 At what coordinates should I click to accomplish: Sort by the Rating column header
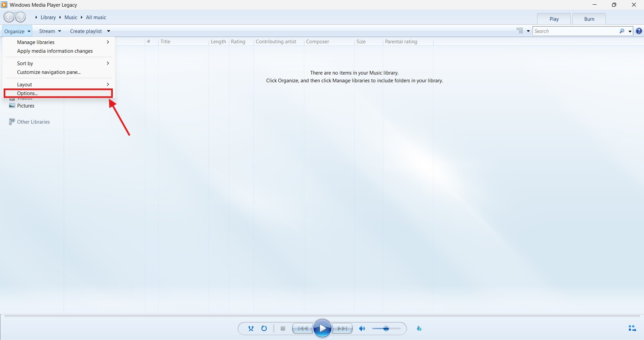point(241,42)
